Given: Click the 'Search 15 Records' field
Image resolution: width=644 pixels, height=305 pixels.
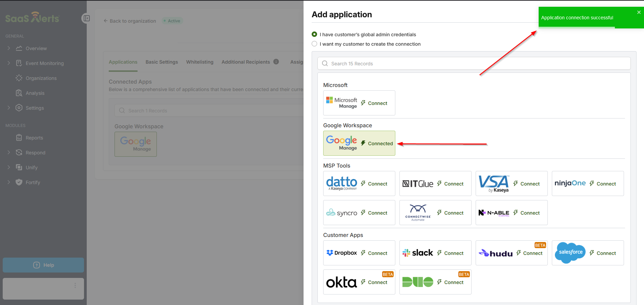Looking at the screenshot, I should tap(474, 64).
